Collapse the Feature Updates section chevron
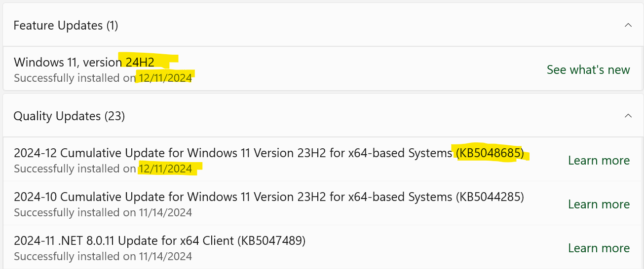The height and width of the screenshot is (269, 644). pos(628,25)
